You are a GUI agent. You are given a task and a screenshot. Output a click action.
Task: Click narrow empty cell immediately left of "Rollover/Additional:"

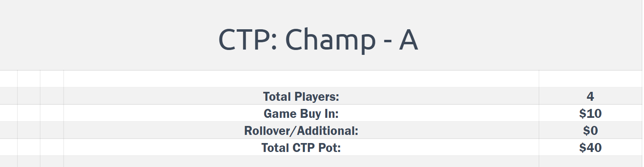click(52, 130)
